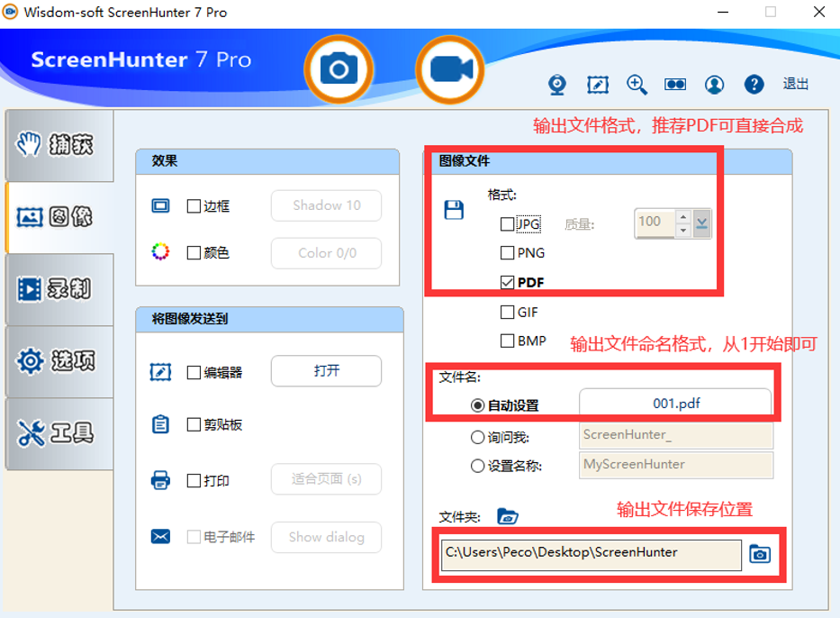The image size is (840, 618).
Task: Click the ScreenHunter_ prefix field
Action: point(676,435)
